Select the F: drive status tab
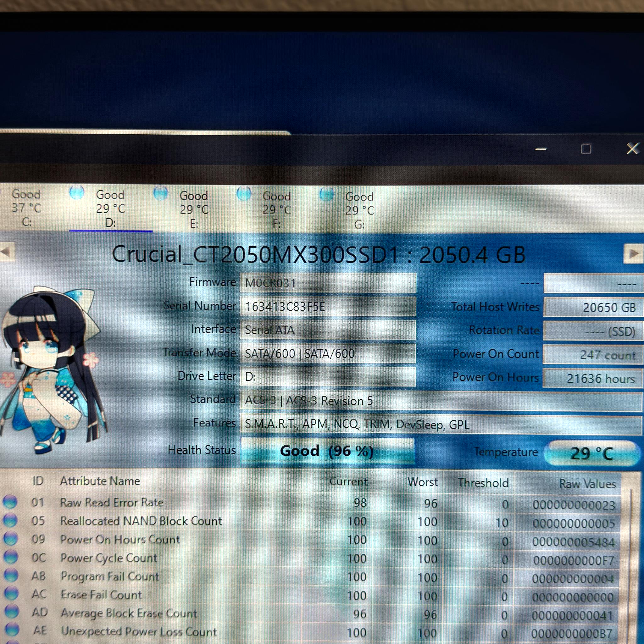Screen dimensions: 644x644 point(277,210)
